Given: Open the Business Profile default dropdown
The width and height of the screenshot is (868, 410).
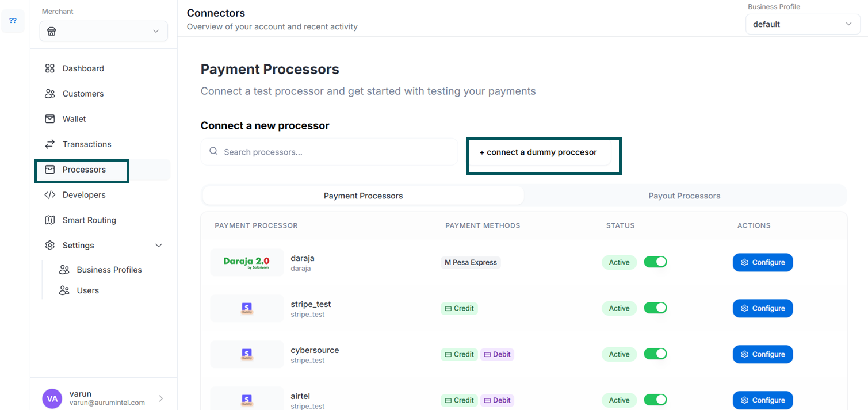Looking at the screenshot, I should click(x=802, y=24).
